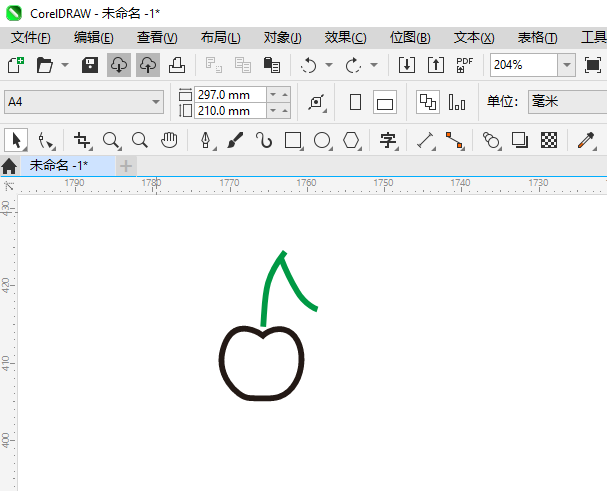Open the 效果(C) menu
The height and width of the screenshot is (491, 607).
pos(345,38)
